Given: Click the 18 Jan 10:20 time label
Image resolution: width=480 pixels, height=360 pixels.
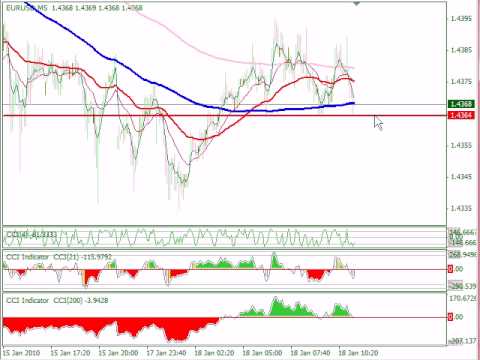Looking at the screenshot, I should [359, 353].
